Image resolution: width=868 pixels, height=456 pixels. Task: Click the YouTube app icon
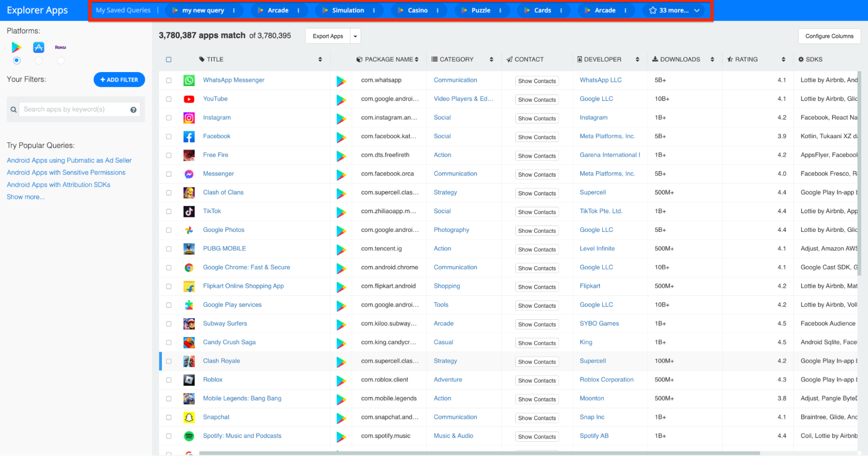coord(189,99)
